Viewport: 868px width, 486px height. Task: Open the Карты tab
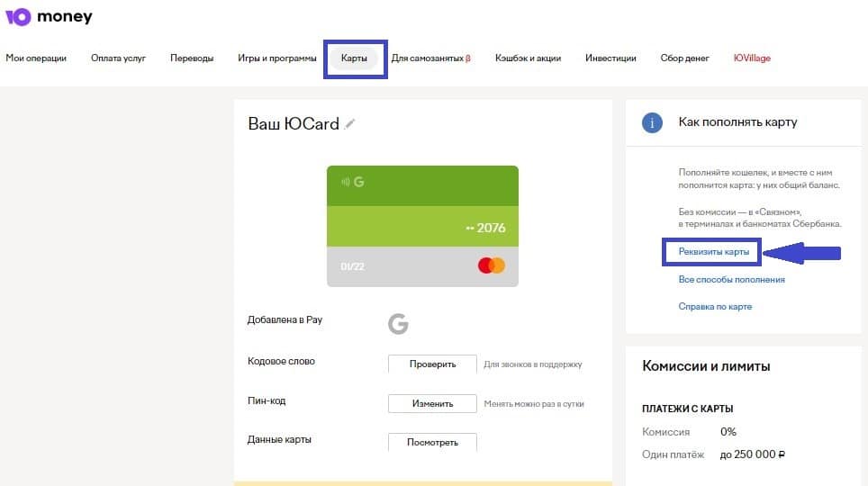pyautogui.click(x=354, y=58)
